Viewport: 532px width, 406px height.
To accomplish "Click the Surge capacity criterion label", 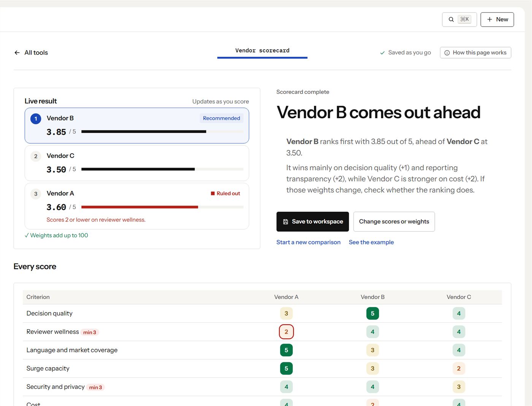I will pos(48,368).
